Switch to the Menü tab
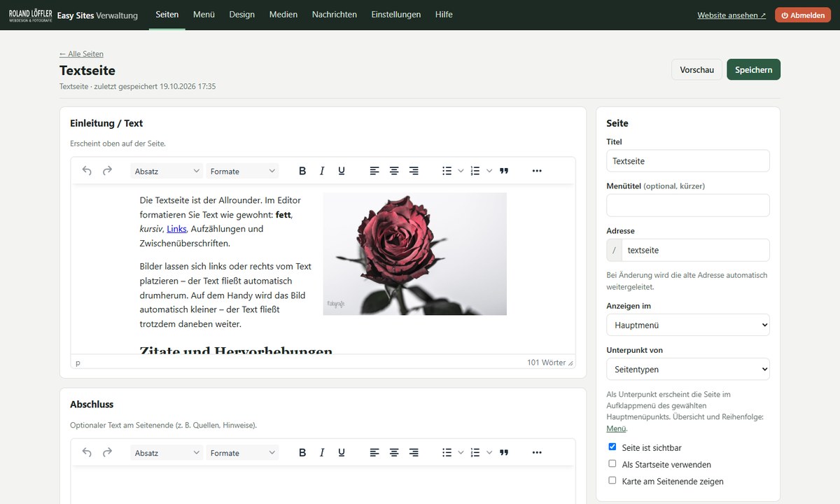This screenshot has width=840, height=504. pos(204,14)
